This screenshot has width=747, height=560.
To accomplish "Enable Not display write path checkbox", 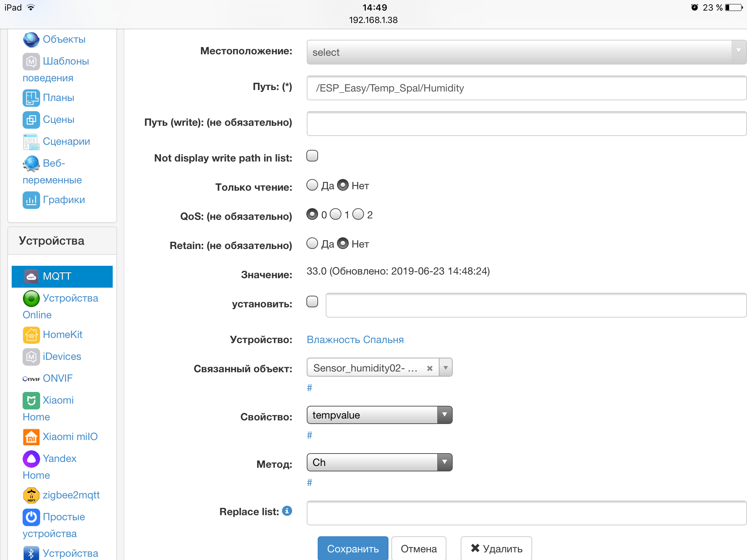I will [312, 156].
